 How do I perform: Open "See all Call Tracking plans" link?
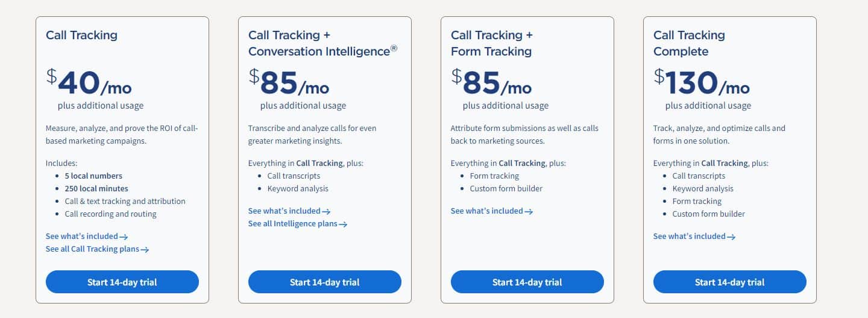point(97,249)
